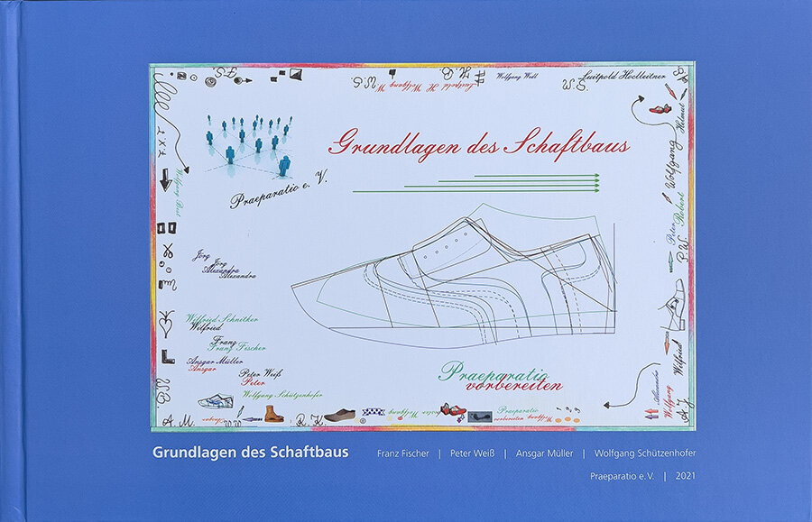Image resolution: width=812 pixels, height=522 pixels.
Task: Click the author name 'Peter Weiß' in white print
Action: coord(472,453)
